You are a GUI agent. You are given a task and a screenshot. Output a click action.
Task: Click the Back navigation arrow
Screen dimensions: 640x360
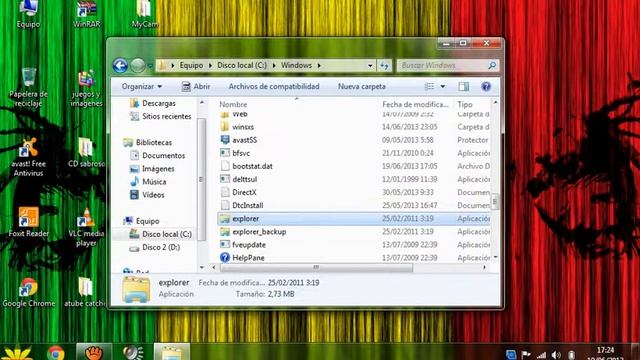click(120, 65)
